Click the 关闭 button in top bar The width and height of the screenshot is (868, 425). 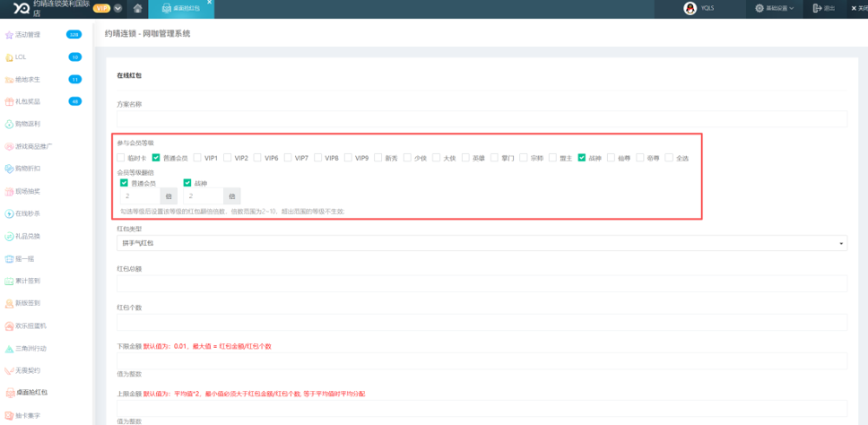tap(859, 8)
